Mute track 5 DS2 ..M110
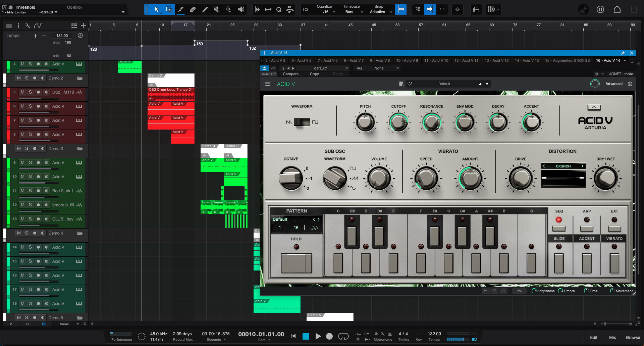 tap(22, 92)
